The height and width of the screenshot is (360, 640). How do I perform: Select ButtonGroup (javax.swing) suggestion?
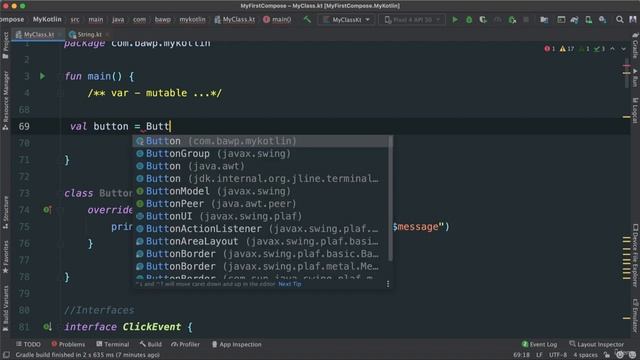pyautogui.click(x=261, y=153)
